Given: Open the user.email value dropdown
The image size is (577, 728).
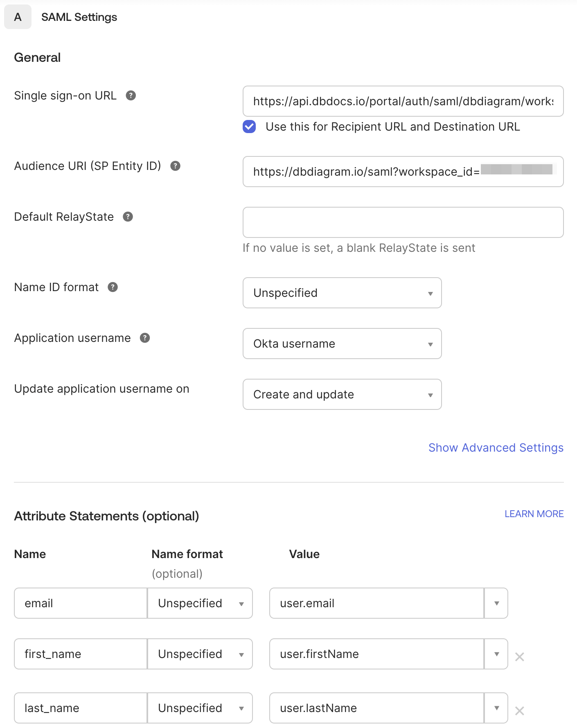Looking at the screenshot, I should pyautogui.click(x=496, y=603).
